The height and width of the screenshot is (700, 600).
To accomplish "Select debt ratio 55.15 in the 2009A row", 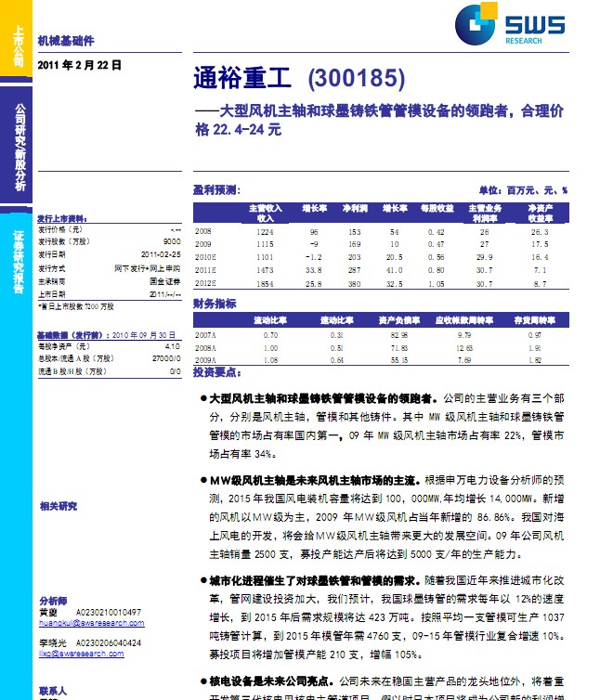I will [x=399, y=360].
